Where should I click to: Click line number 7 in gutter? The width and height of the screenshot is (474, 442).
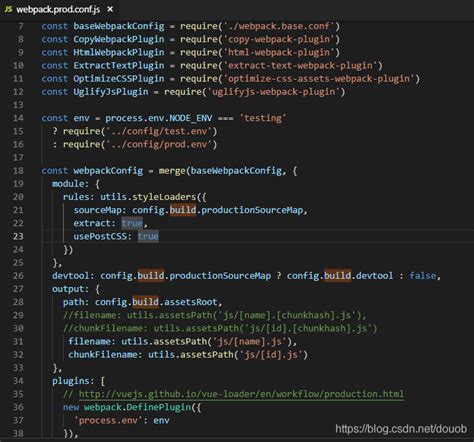[21, 26]
